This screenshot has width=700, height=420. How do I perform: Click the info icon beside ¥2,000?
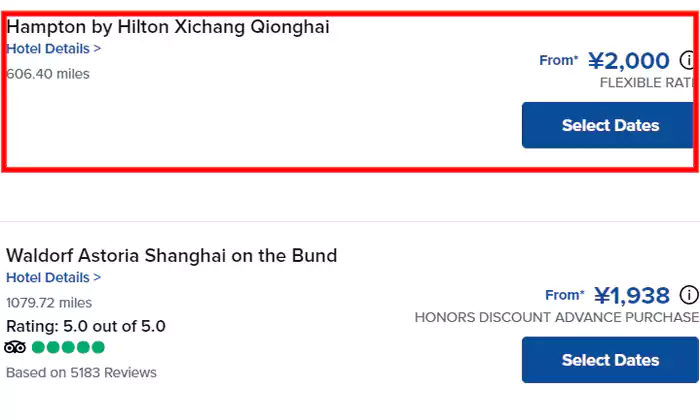[x=688, y=60]
